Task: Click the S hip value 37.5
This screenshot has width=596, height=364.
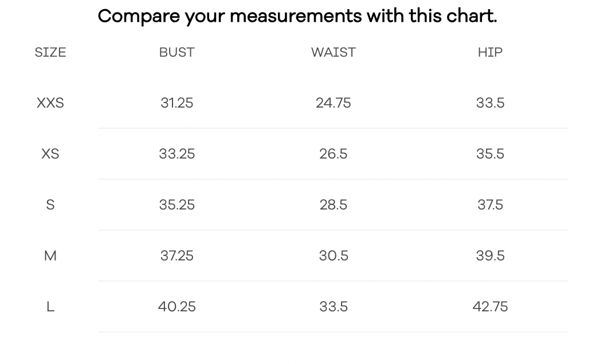Action: click(x=490, y=205)
